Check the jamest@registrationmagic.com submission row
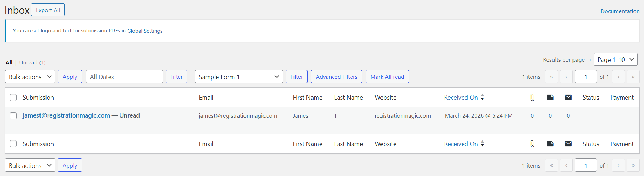The width and height of the screenshot is (644, 176). tap(13, 116)
